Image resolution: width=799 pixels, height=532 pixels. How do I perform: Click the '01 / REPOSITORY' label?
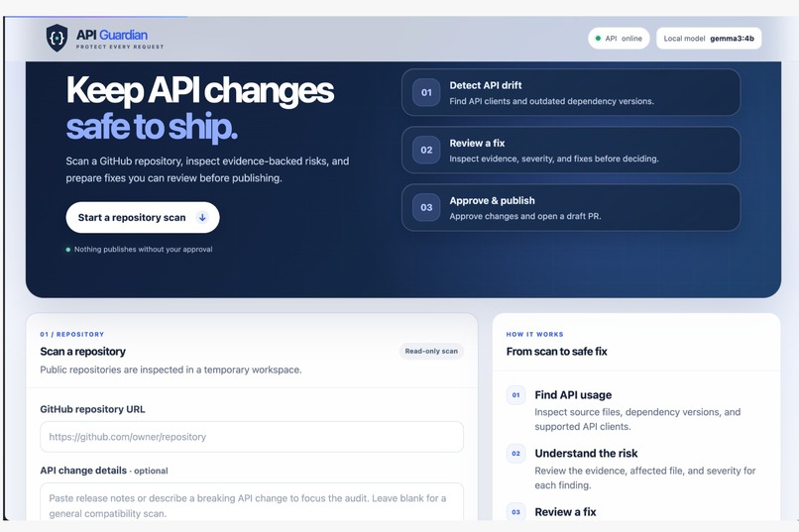click(x=71, y=335)
